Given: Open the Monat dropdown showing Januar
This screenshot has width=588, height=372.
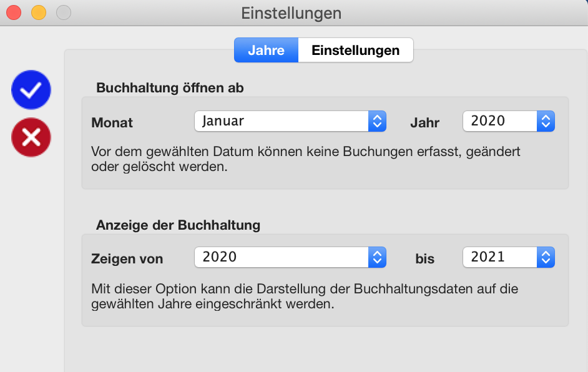Looking at the screenshot, I should pos(290,121).
